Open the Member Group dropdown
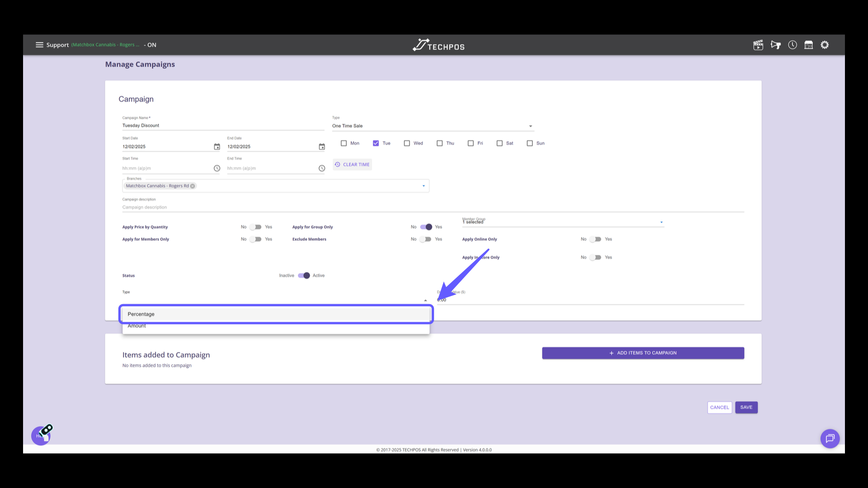Screen dimensions: 868x488 pos(661,222)
